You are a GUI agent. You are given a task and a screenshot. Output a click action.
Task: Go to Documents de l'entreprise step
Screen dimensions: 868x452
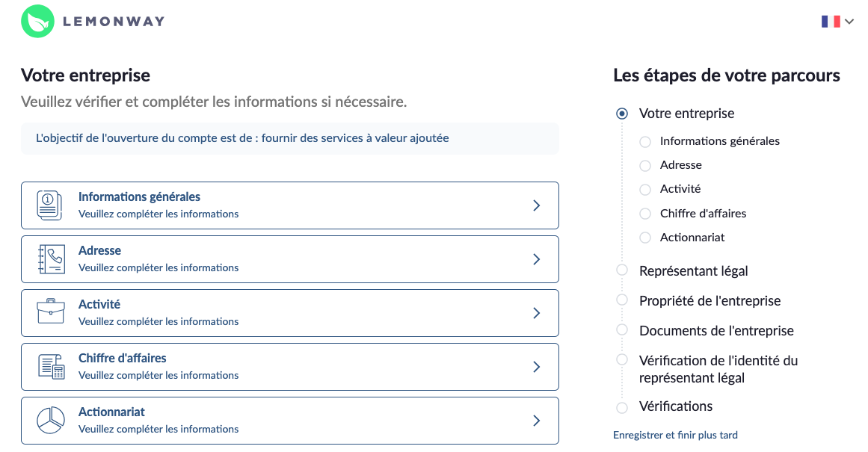[716, 331]
